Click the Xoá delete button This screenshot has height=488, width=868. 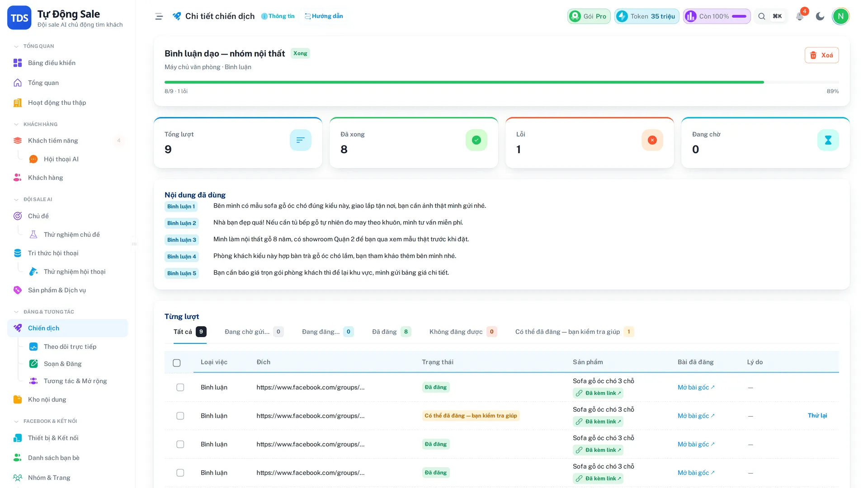(821, 55)
